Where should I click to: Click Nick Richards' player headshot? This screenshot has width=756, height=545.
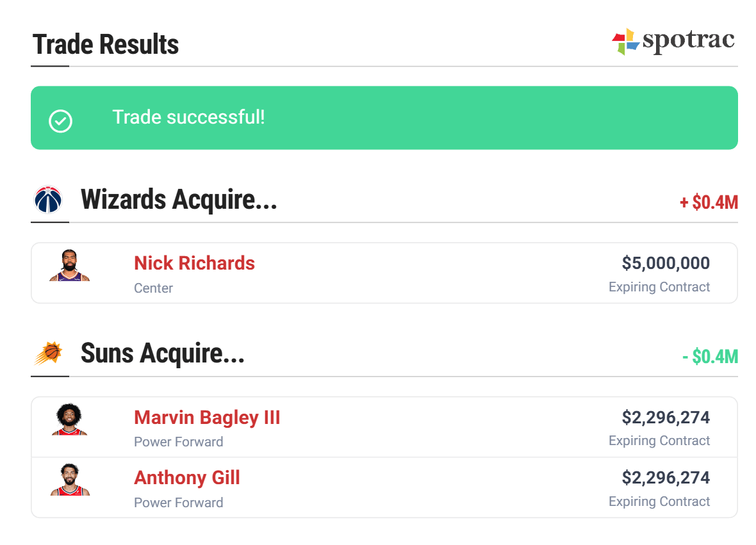pos(69,266)
